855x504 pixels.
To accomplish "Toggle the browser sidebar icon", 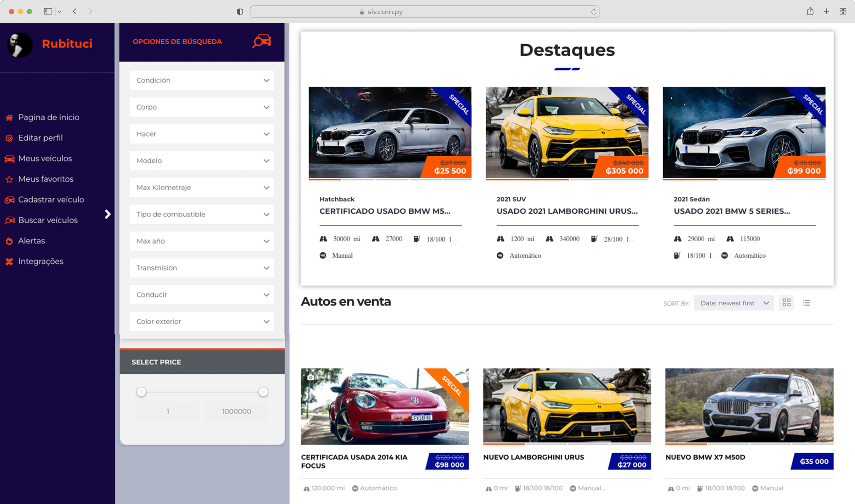I will pyautogui.click(x=48, y=11).
